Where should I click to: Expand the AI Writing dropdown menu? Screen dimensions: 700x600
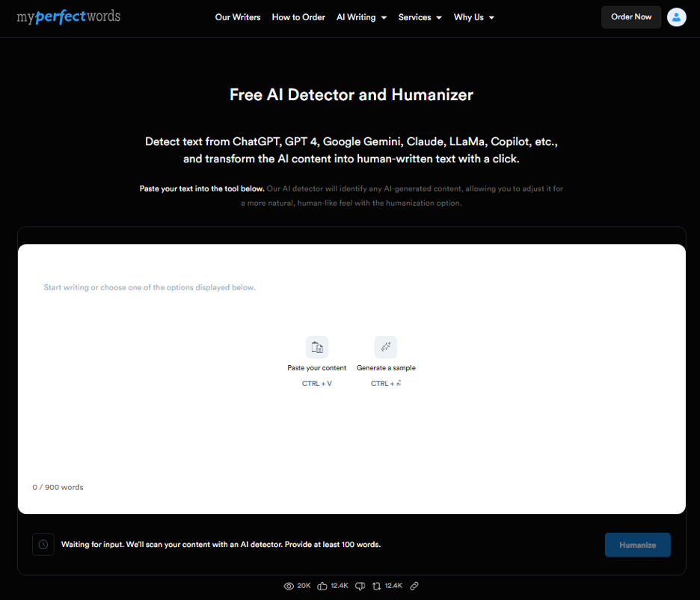[362, 17]
